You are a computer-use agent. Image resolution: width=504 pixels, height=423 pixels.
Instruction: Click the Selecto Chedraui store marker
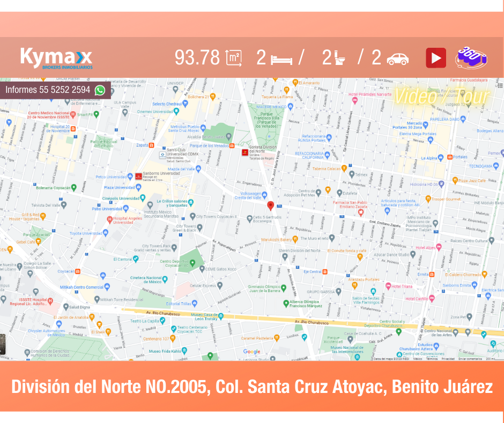(185, 104)
